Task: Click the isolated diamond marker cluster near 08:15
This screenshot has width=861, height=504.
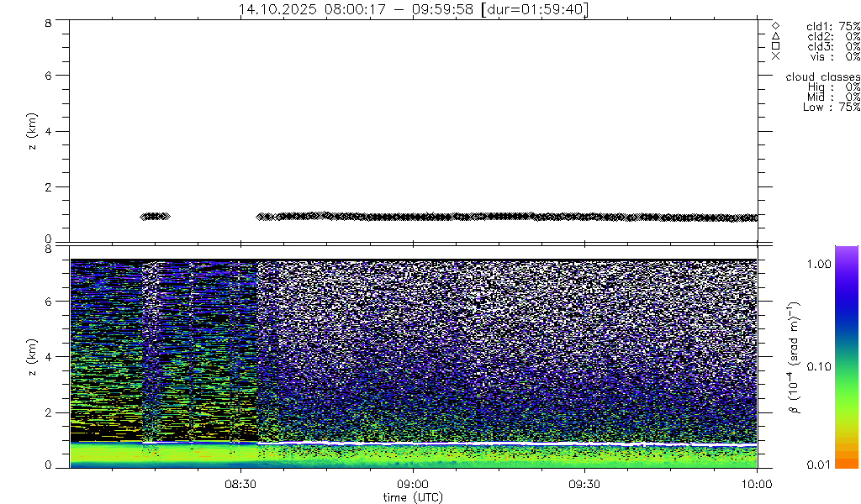Action: click(x=155, y=216)
